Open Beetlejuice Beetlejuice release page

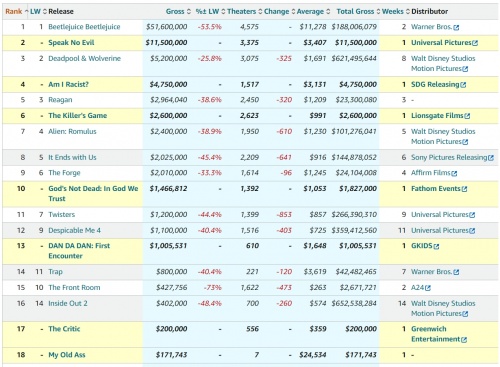tap(84, 27)
